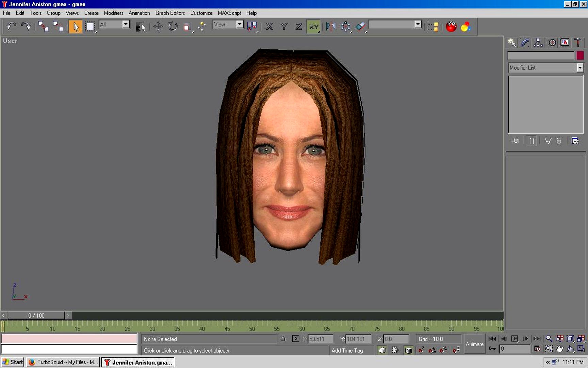Screen dimensions: 588x368
Task: Click the Go to Start button
Action: [492, 338]
